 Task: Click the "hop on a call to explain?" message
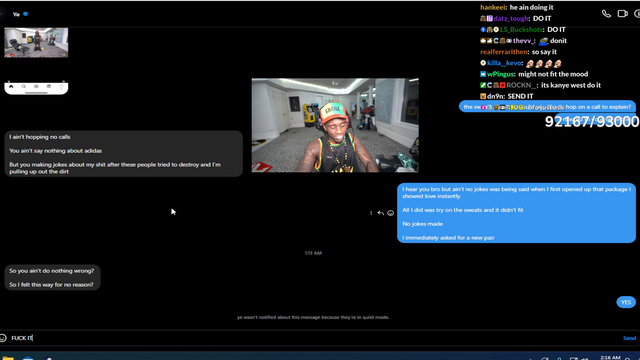coord(547,107)
